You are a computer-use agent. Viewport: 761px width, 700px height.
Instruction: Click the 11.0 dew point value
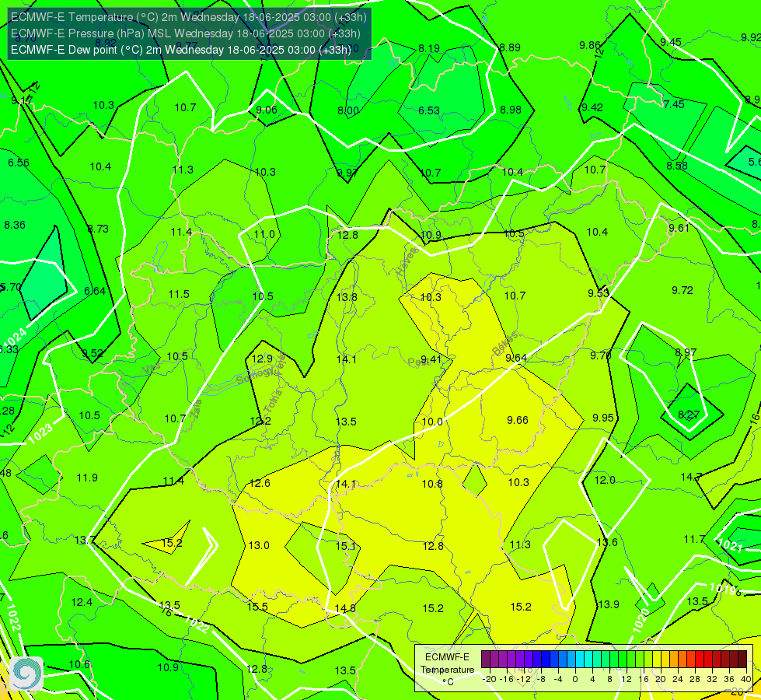tap(264, 234)
